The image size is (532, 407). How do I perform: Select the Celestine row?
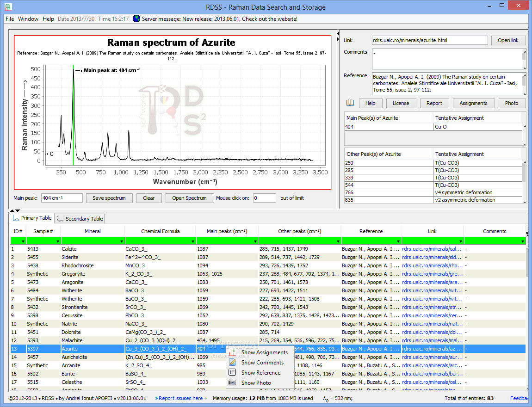tap(268, 382)
